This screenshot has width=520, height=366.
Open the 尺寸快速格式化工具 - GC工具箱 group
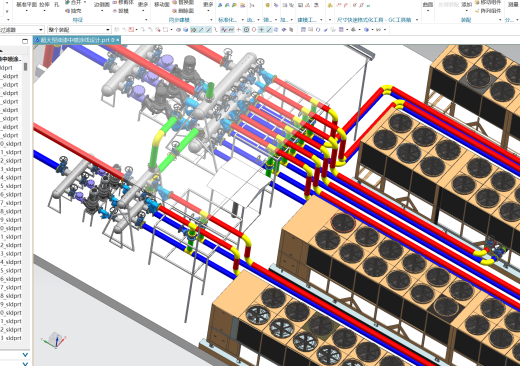click(374, 20)
